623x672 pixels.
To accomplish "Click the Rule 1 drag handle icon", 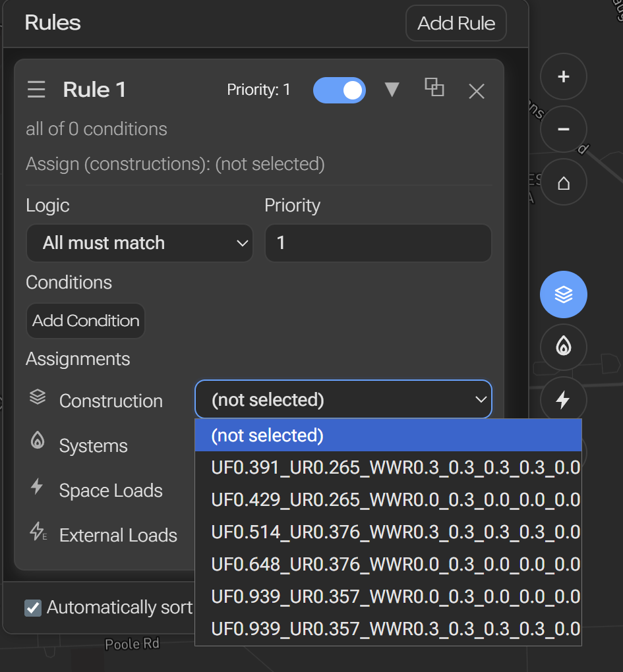I will pos(36,90).
